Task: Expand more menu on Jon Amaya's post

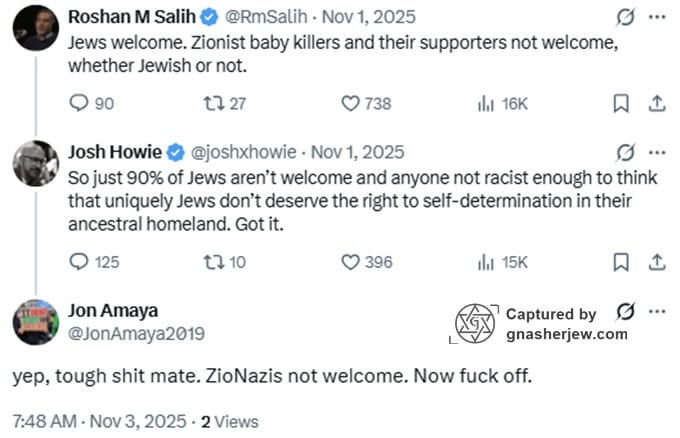Action: pyautogui.click(x=657, y=311)
